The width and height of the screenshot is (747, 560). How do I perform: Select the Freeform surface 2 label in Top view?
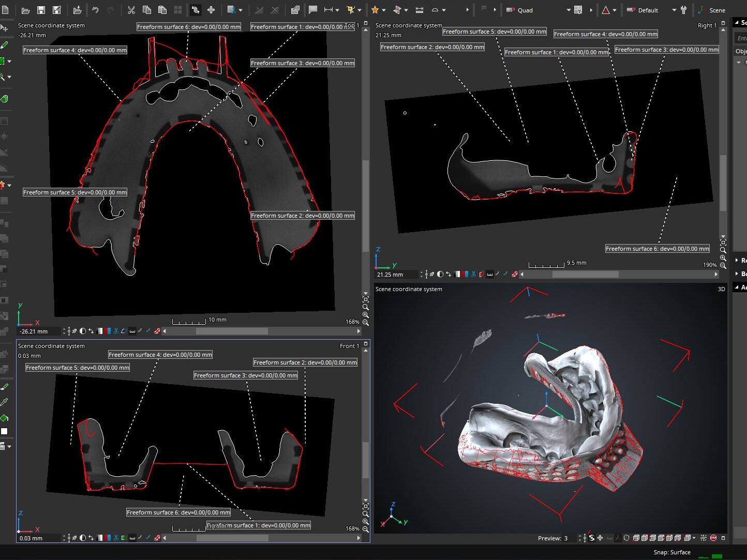click(303, 216)
